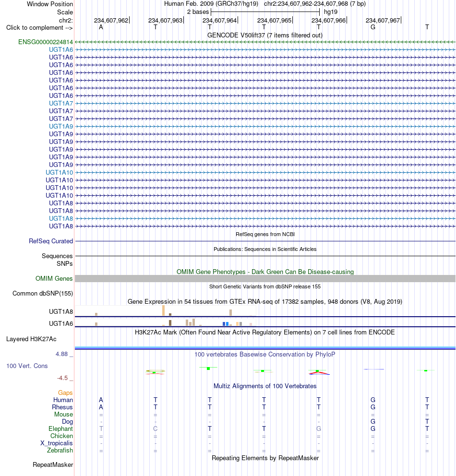The image size is (456, 476).
Task: Select the light-blue UGT1A7 transcript label
Action: tap(61, 103)
